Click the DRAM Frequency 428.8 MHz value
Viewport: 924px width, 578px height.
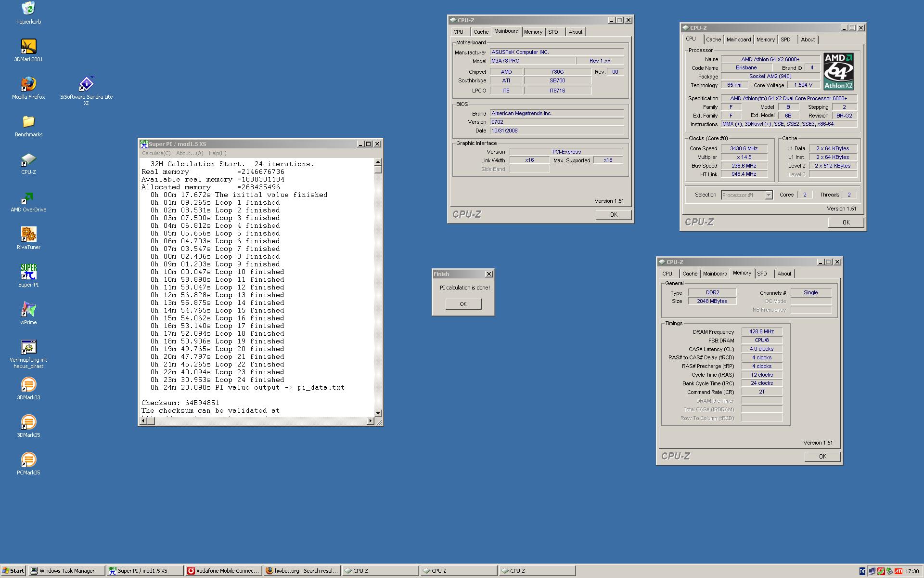click(x=762, y=331)
